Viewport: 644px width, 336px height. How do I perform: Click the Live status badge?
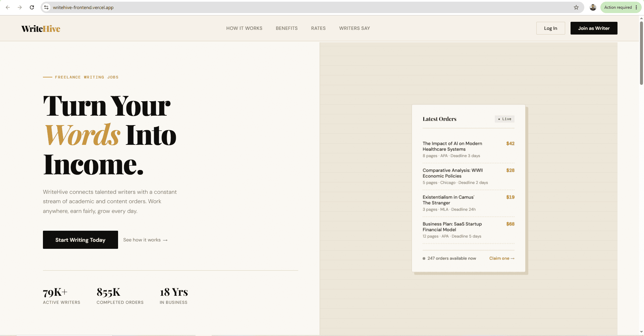[505, 119]
